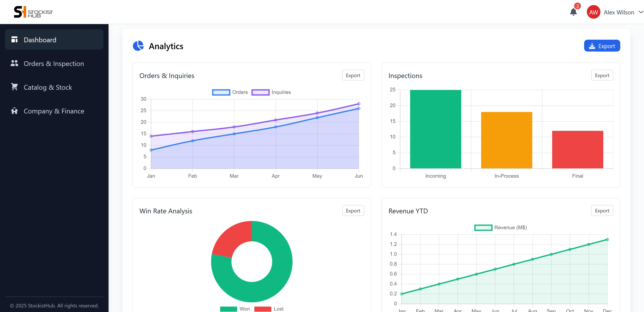
Task: Click the blue Export button
Action: click(602, 46)
